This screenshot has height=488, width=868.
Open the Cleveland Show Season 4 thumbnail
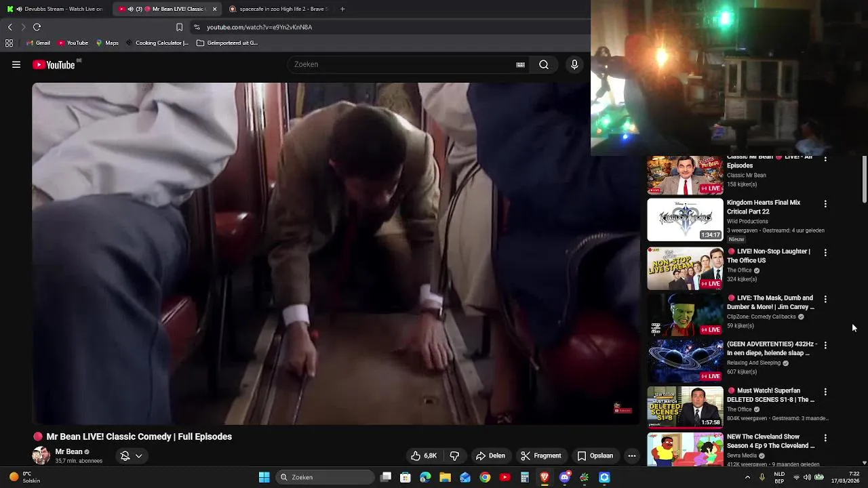pyautogui.click(x=685, y=449)
